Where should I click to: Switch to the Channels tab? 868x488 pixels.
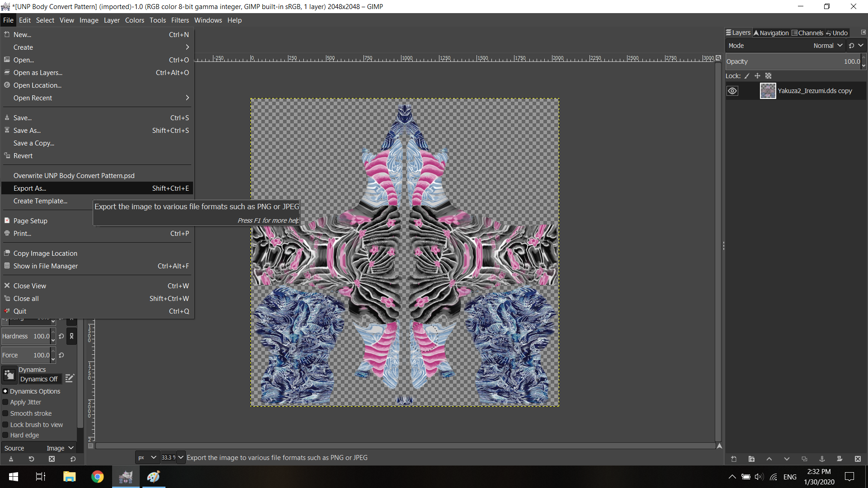click(x=807, y=33)
